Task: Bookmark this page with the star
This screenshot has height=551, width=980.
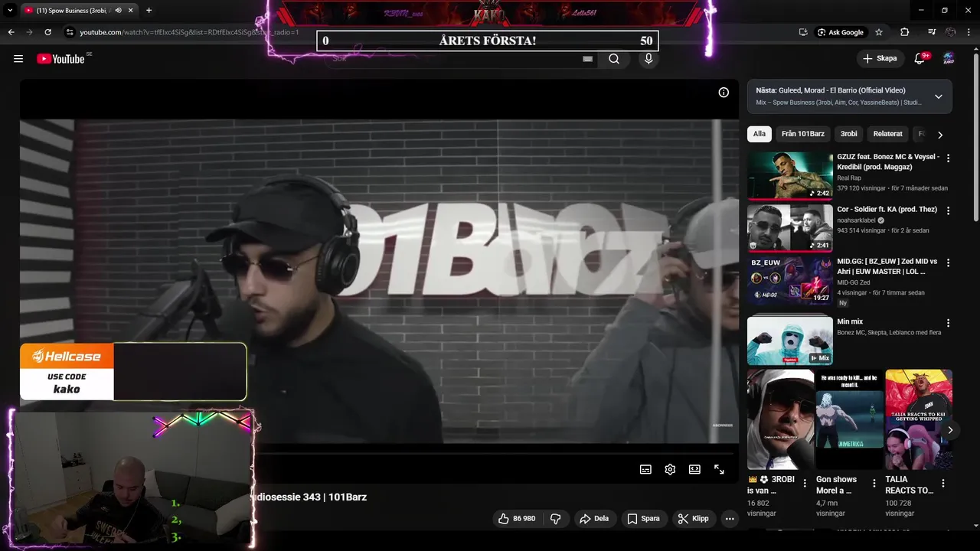Action: pos(879,32)
